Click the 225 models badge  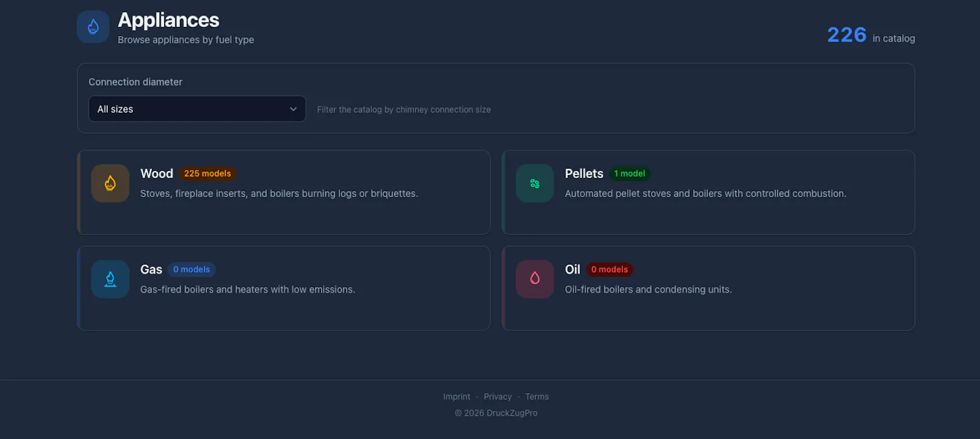point(208,174)
